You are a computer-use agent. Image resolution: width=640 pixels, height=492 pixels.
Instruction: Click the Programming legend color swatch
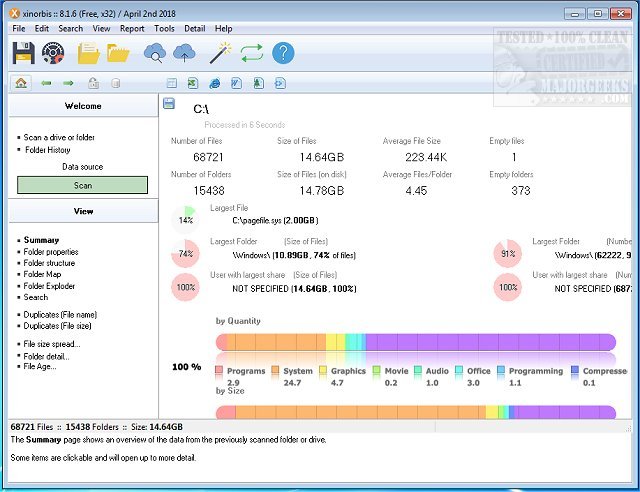click(501, 371)
